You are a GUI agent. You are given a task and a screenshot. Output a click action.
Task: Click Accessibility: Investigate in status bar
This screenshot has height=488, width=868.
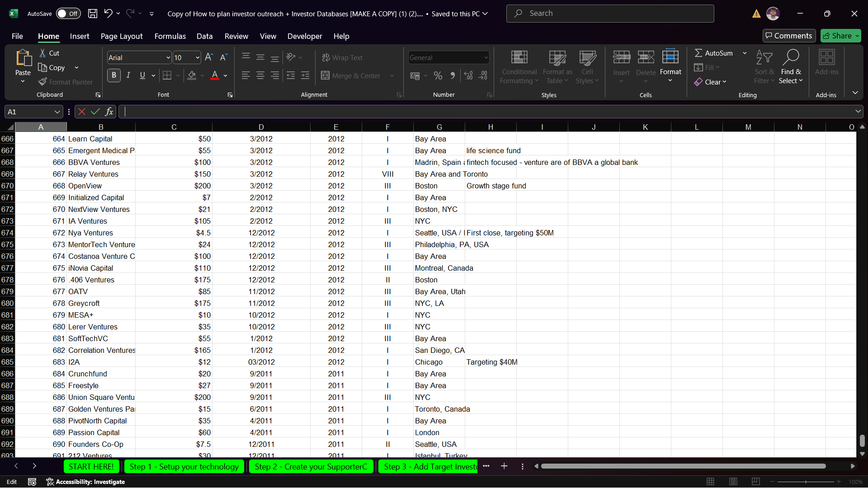(85, 482)
